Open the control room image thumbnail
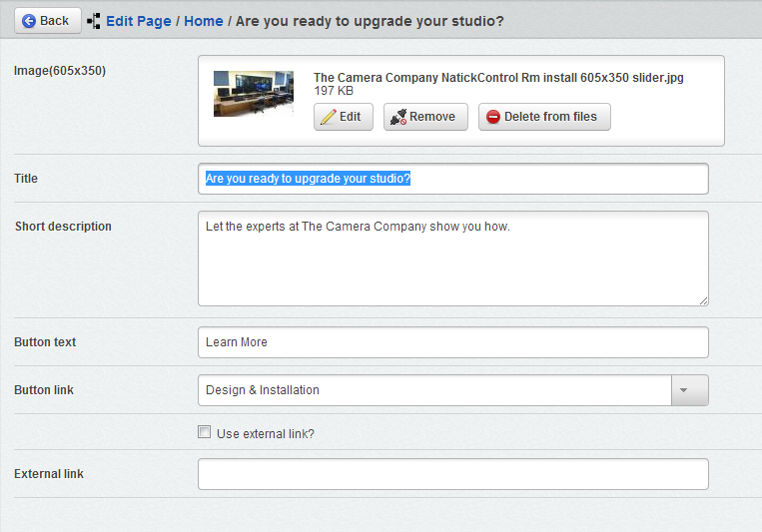 [x=254, y=93]
